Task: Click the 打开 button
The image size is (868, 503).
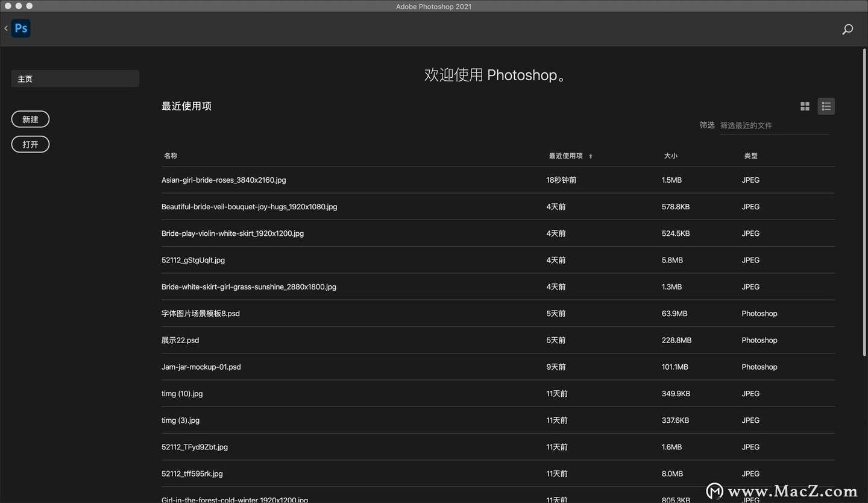Action: click(30, 145)
